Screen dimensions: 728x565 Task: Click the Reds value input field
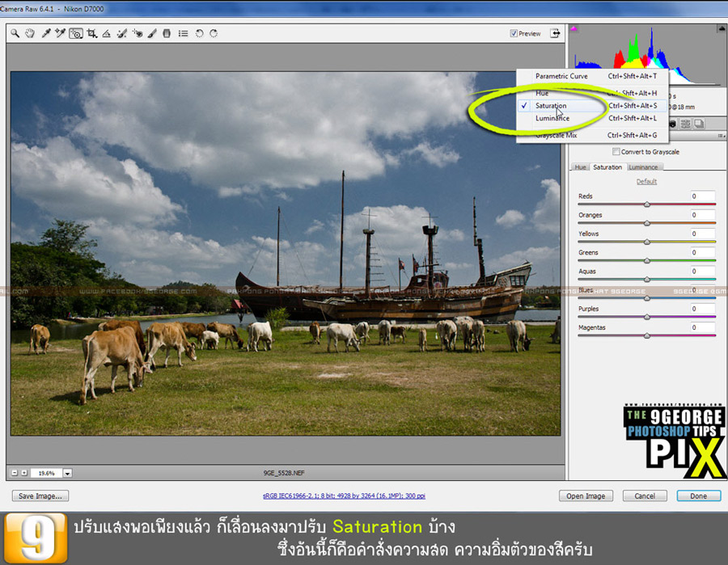[702, 196]
